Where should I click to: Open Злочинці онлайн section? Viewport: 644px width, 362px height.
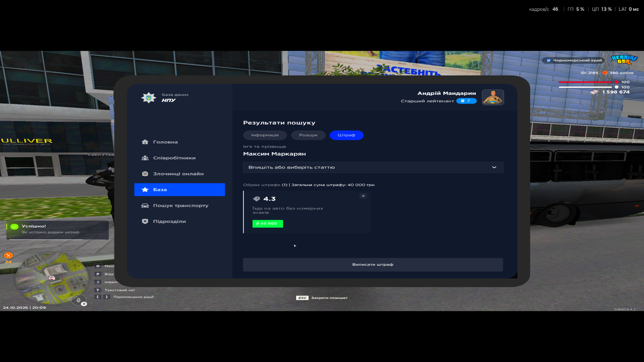tap(179, 173)
